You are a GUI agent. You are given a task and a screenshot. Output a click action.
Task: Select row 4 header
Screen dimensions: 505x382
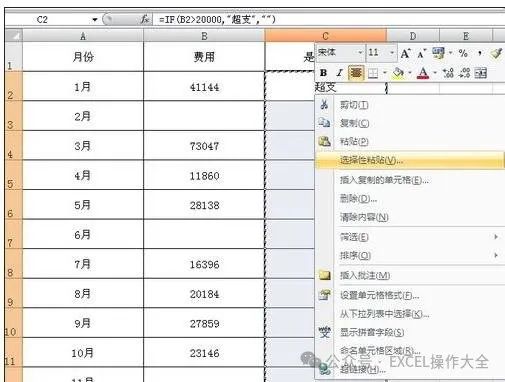14,145
